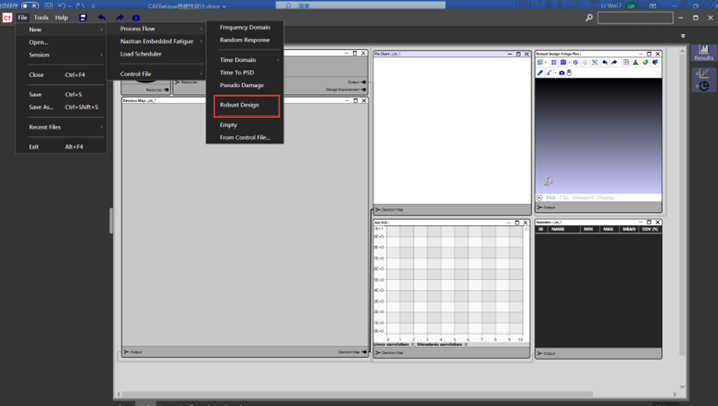Expand the Control File submenu
This screenshot has height=406, width=718.
tap(156, 74)
